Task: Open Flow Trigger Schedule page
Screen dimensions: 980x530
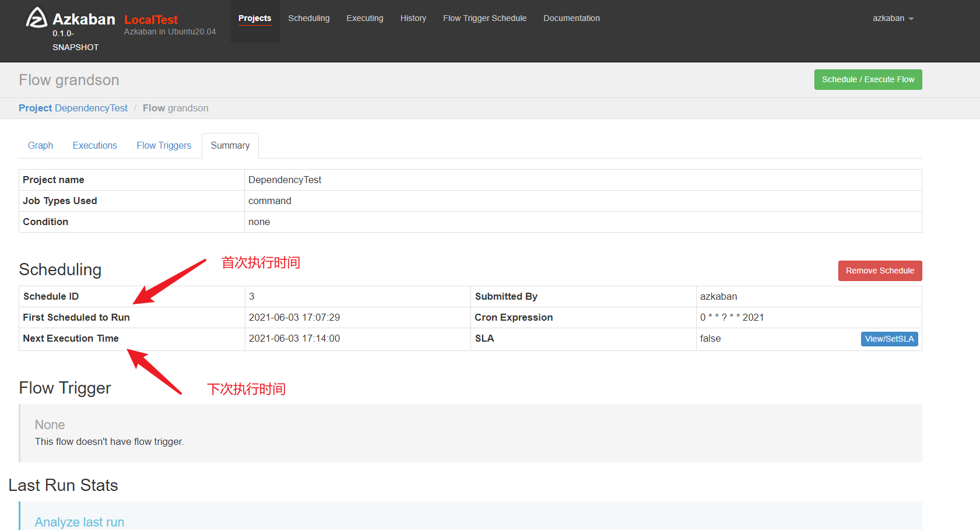Action: coord(484,18)
